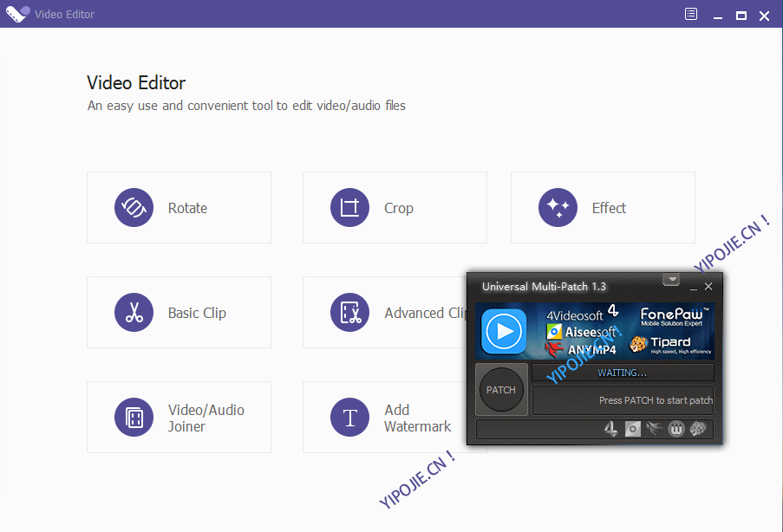The height and width of the screenshot is (532, 783).
Task: Open the Rotate tool
Action: tap(179, 208)
